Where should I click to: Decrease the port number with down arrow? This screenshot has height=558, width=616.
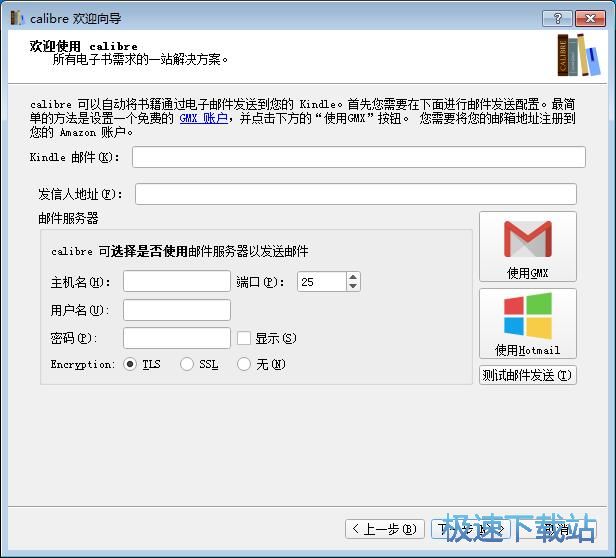353,286
